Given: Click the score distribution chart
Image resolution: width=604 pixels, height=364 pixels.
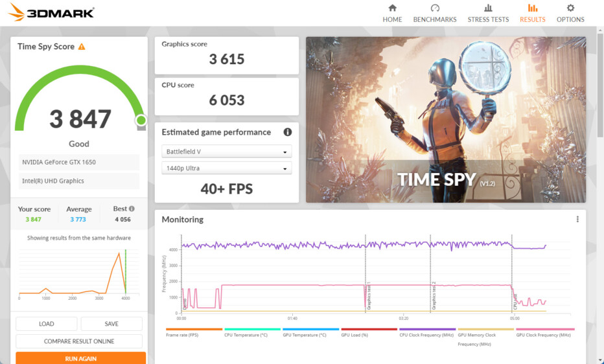Looking at the screenshot, I should (x=79, y=275).
